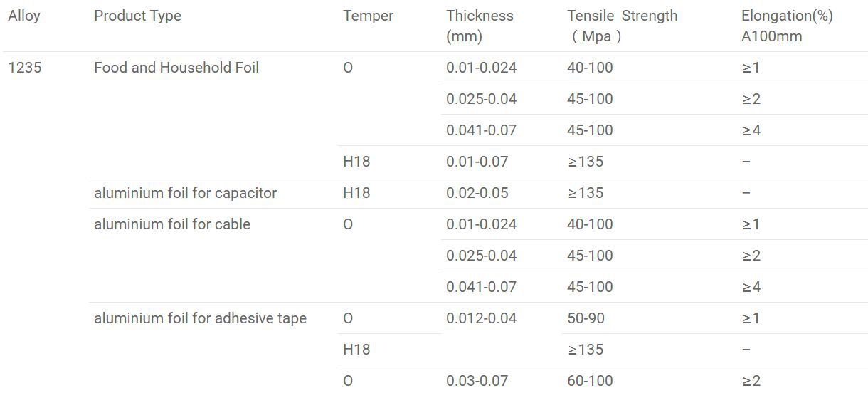Select the aluminium foil for cable cell
The width and height of the screenshot is (868, 398).
(172, 224)
